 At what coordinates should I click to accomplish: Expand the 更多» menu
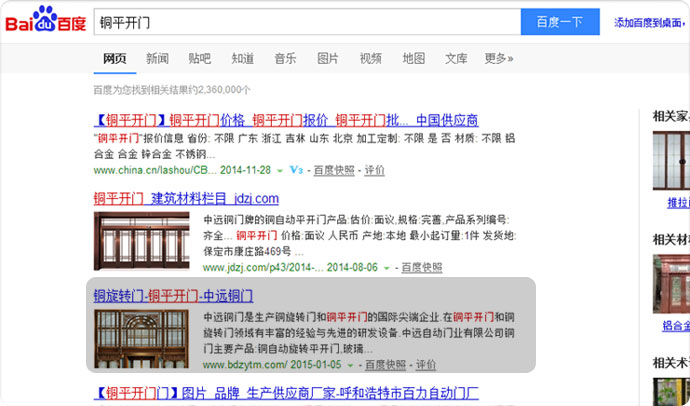tap(499, 59)
